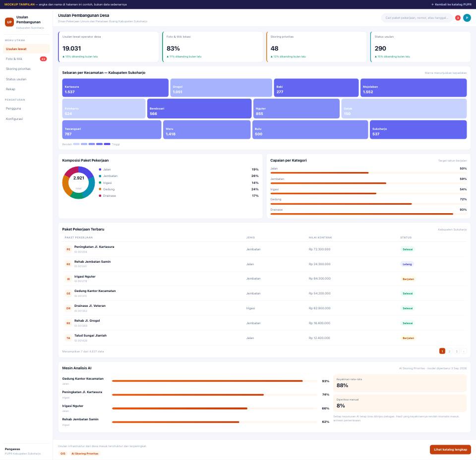Click the orange UP app logo

[9, 22]
